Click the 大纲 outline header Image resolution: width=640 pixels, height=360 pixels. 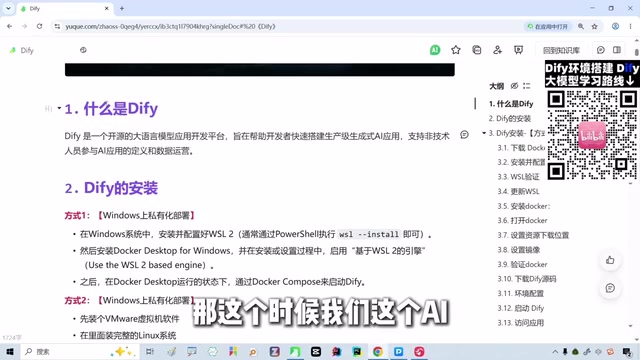coord(496,86)
